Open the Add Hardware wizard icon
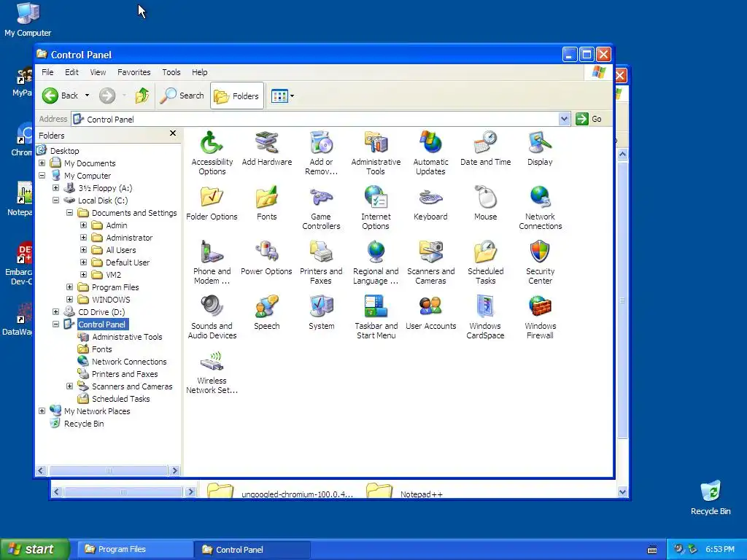Viewport: 747px width, 560px height. pos(266,149)
